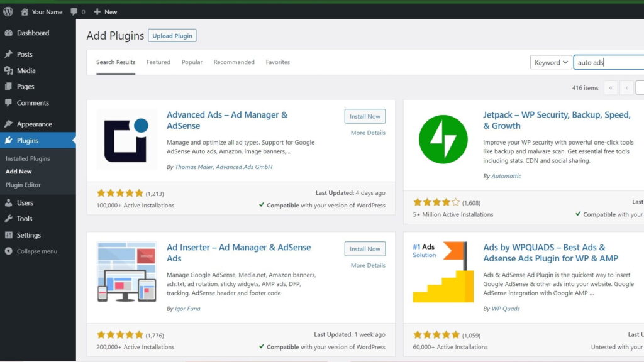Switch to the Recommended tab
Viewport: 644px width, 362px height.
pyautogui.click(x=234, y=62)
